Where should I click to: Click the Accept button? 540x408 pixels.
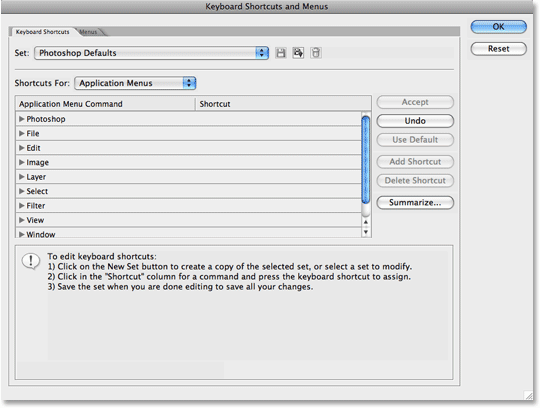pos(415,102)
